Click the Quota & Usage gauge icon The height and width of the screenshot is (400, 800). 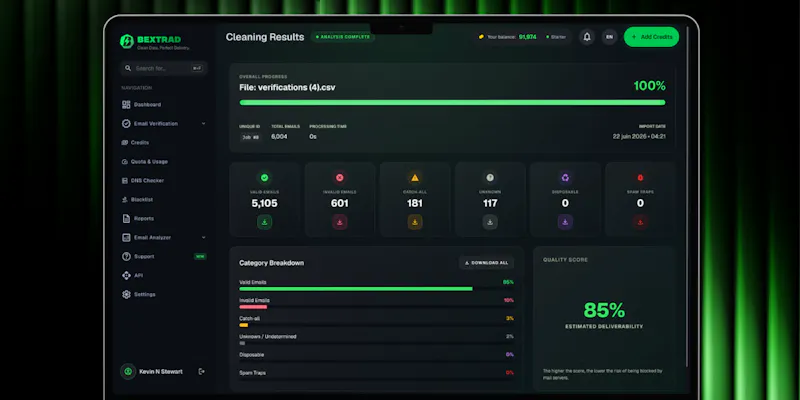(x=124, y=162)
